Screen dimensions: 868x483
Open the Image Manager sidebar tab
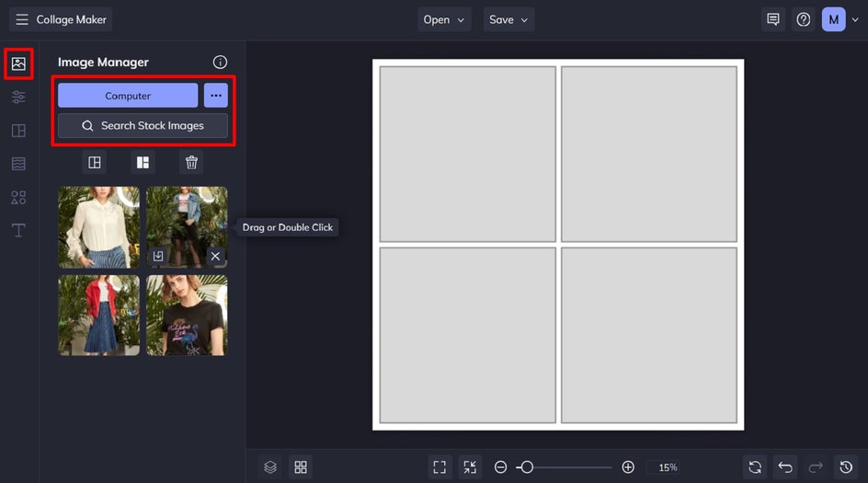[18, 63]
